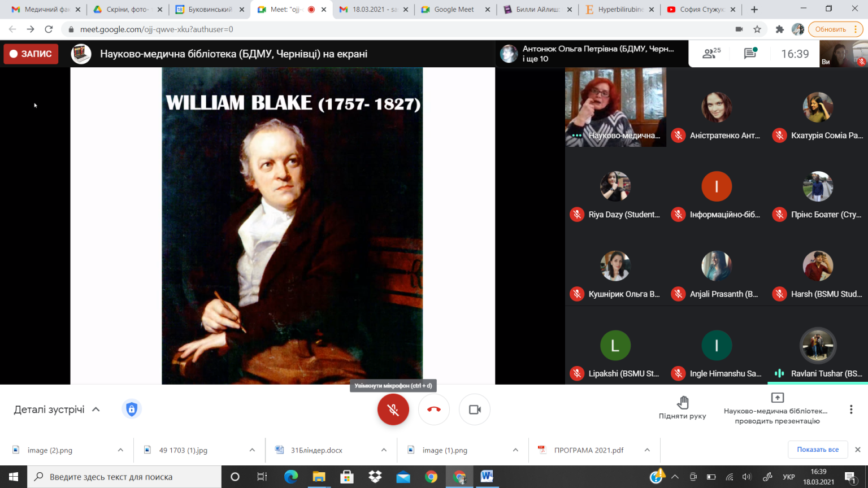Expand options for ПРОГРАМА 2021.pdf download
This screenshot has width=868, height=488.
(647, 450)
